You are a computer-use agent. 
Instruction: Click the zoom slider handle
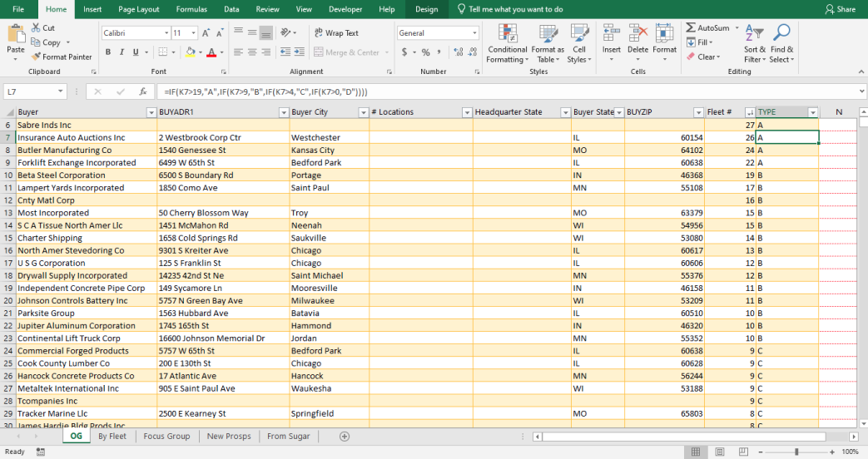pos(796,452)
